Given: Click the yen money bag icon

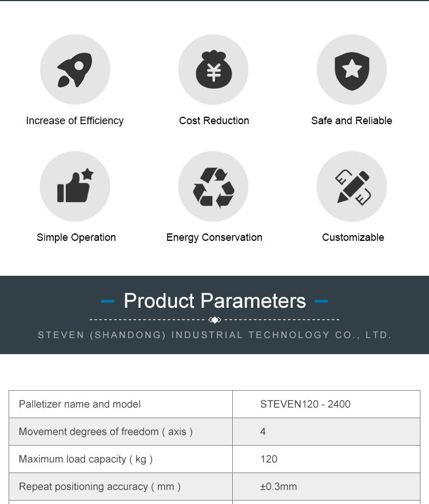Looking at the screenshot, I should (x=213, y=70).
